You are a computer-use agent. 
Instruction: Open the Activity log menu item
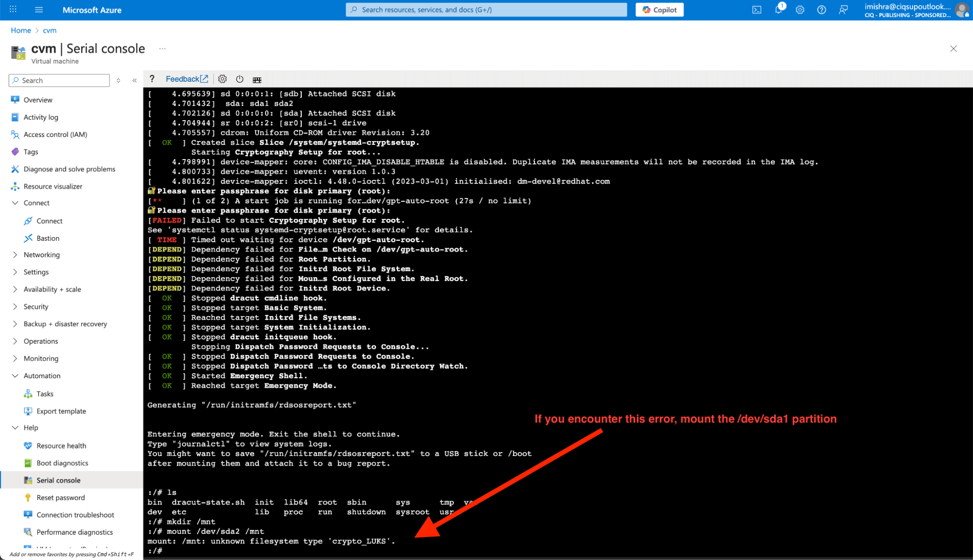41,117
